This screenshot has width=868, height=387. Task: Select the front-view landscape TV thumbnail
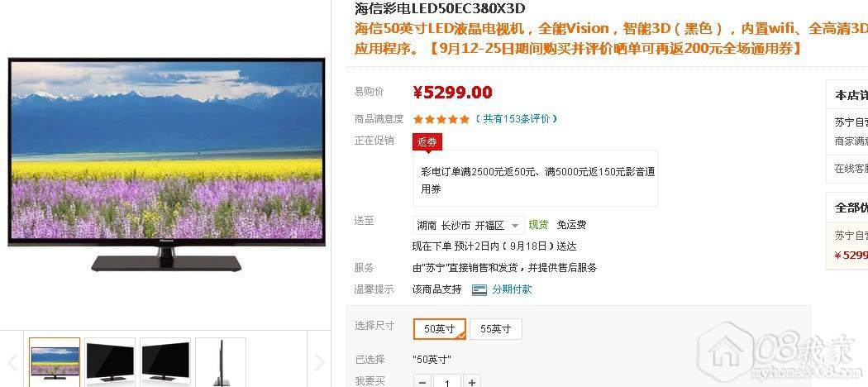pyautogui.click(x=55, y=362)
